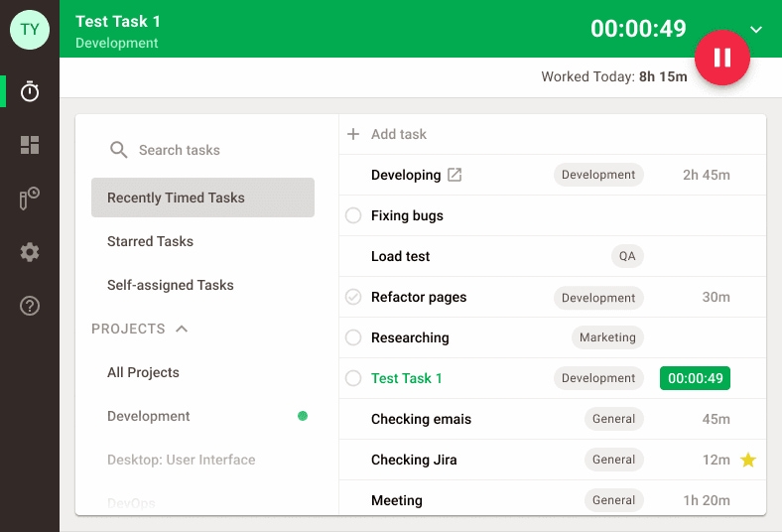This screenshot has height=532, width=782.
Task: Open the external link icon beside Developing
Action: 455,175
